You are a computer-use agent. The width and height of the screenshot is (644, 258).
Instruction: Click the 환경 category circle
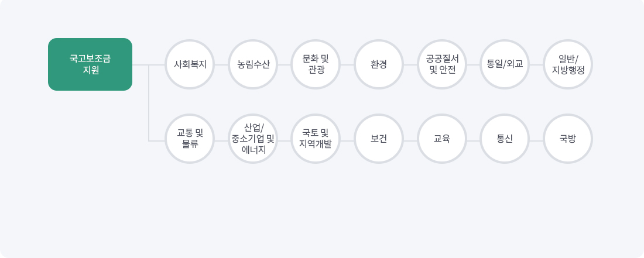[379, 64]
